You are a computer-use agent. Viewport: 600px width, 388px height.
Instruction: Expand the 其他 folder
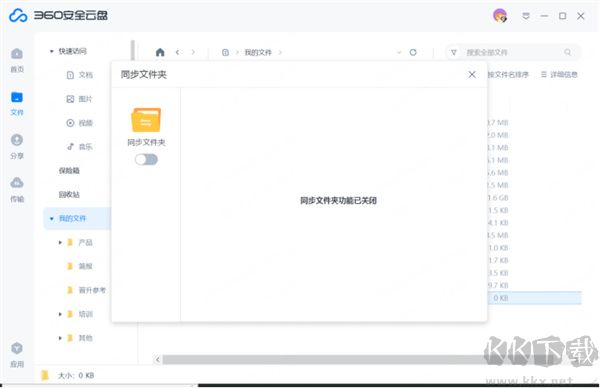[x=60, y=338]
